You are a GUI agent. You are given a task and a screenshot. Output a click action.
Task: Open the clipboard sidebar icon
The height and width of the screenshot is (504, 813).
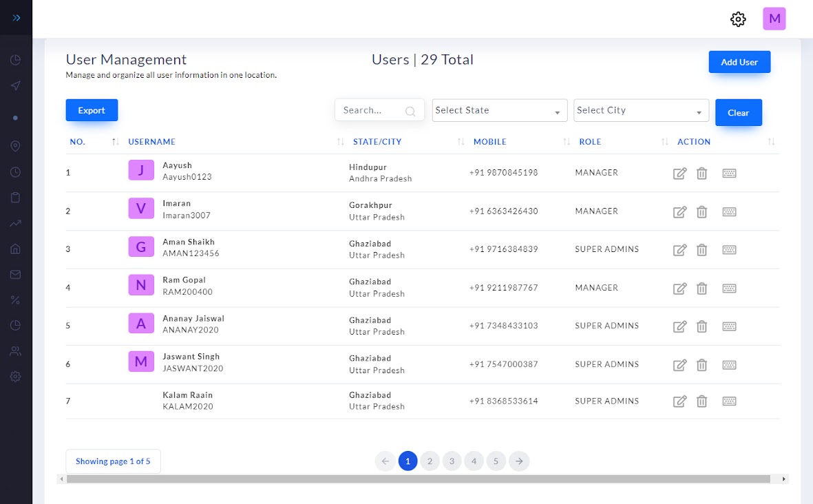16,198
